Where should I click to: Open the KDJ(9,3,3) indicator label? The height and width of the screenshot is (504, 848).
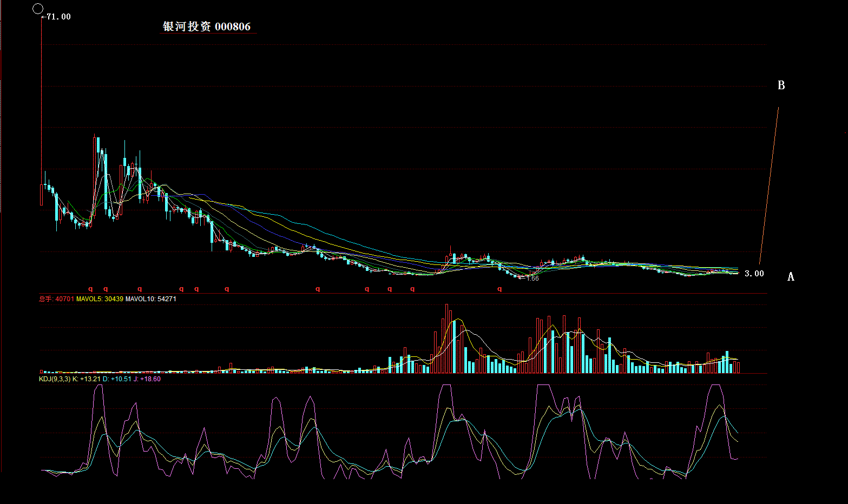(x=54, y=379)
